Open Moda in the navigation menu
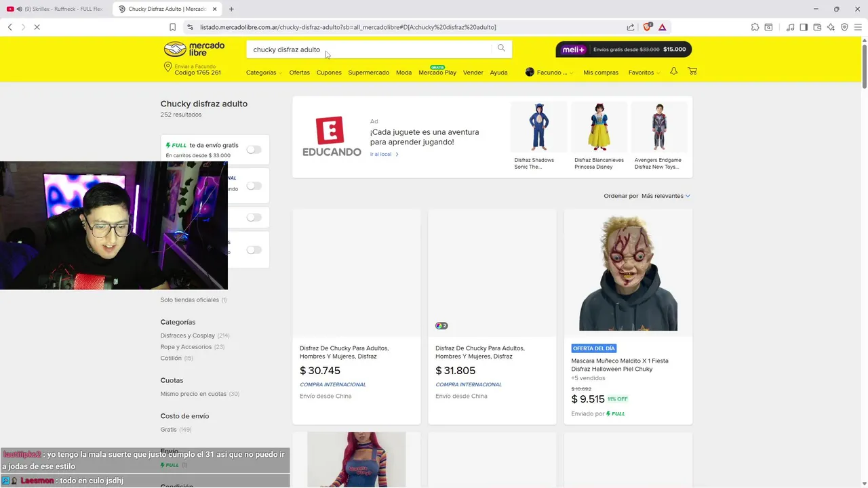Screen dimensions: 868x488 coord(403,73)
